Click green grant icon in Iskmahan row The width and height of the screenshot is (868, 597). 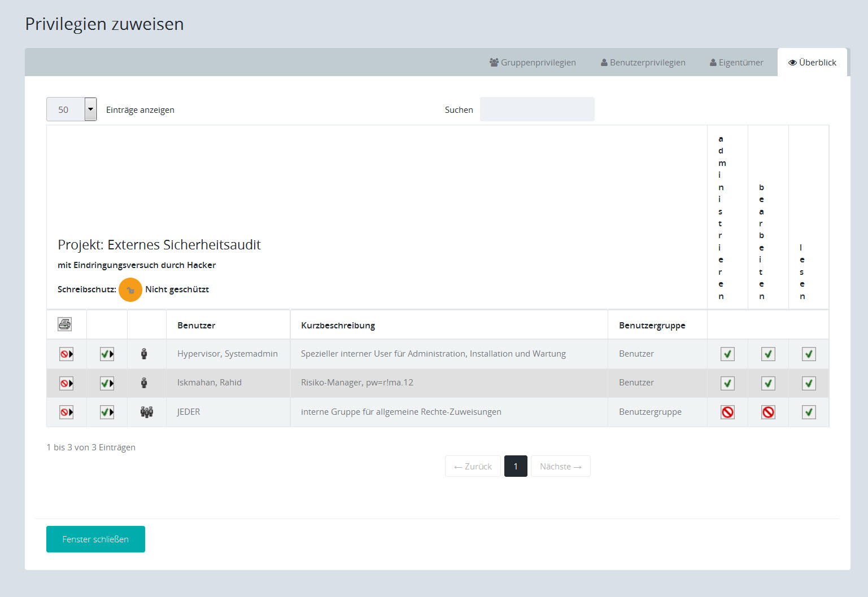tap(107, 384)
